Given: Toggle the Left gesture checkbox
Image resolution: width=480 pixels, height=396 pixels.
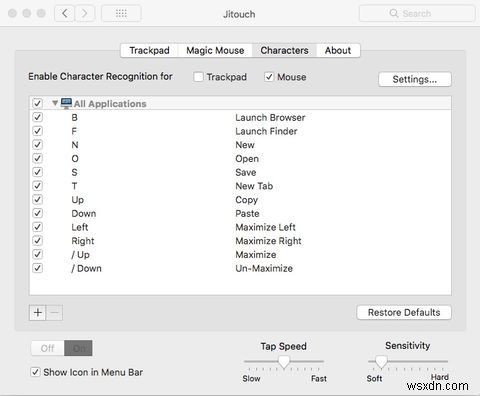Looking at the screenshot, I should (37, 227).
